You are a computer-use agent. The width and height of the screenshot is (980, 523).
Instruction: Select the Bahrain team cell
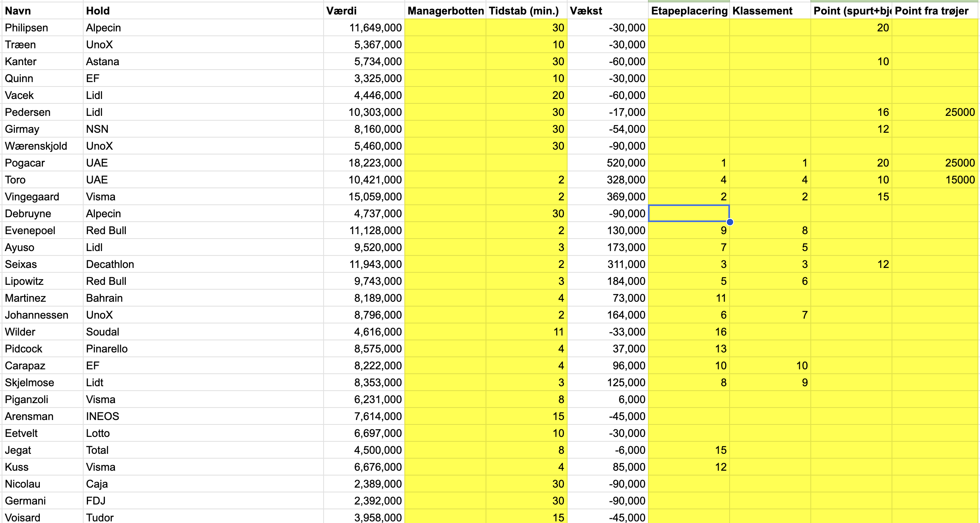coord(203,298)
